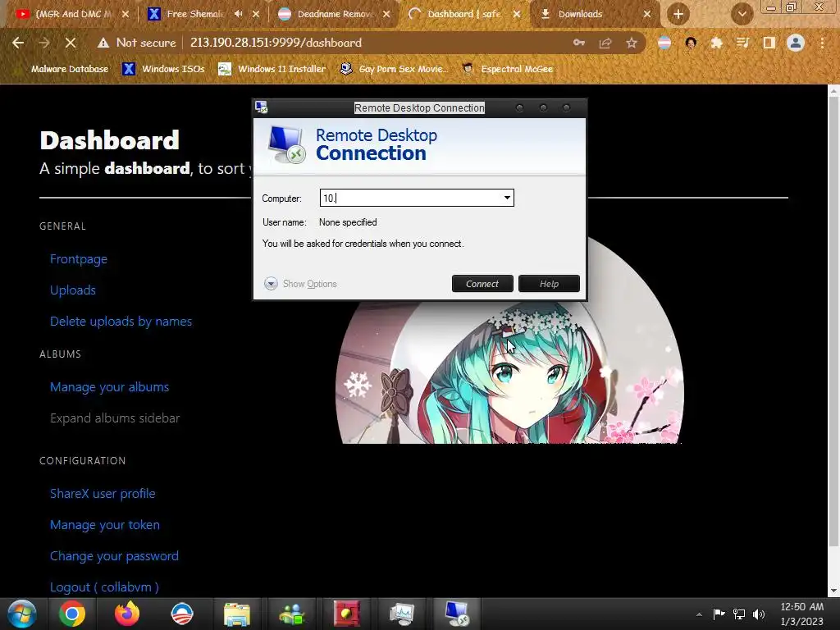Expand Show Options in Remote Desktop
Image resolution: width=840 pixels, height=630 pixels.
(300, 284)
